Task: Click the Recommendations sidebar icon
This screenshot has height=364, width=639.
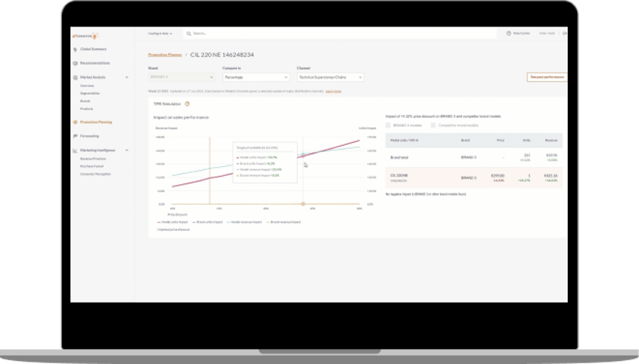Action: [x=75, y=63]
